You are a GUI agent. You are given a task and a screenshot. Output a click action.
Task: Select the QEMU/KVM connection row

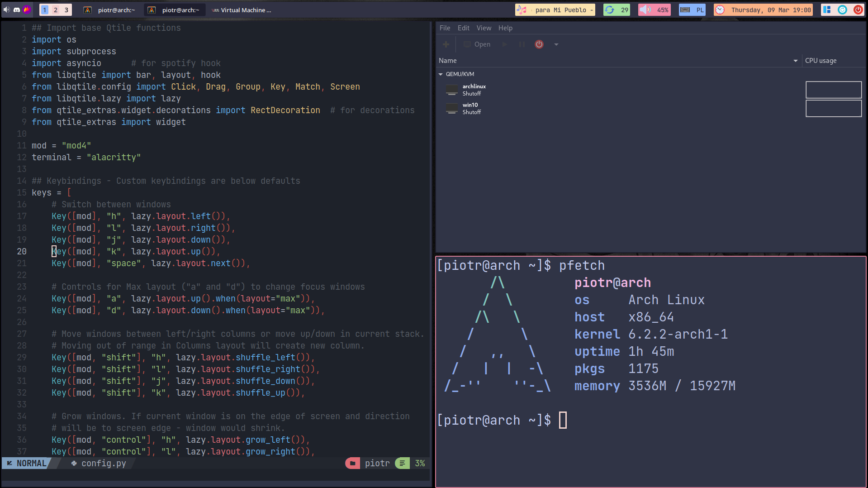651,74
